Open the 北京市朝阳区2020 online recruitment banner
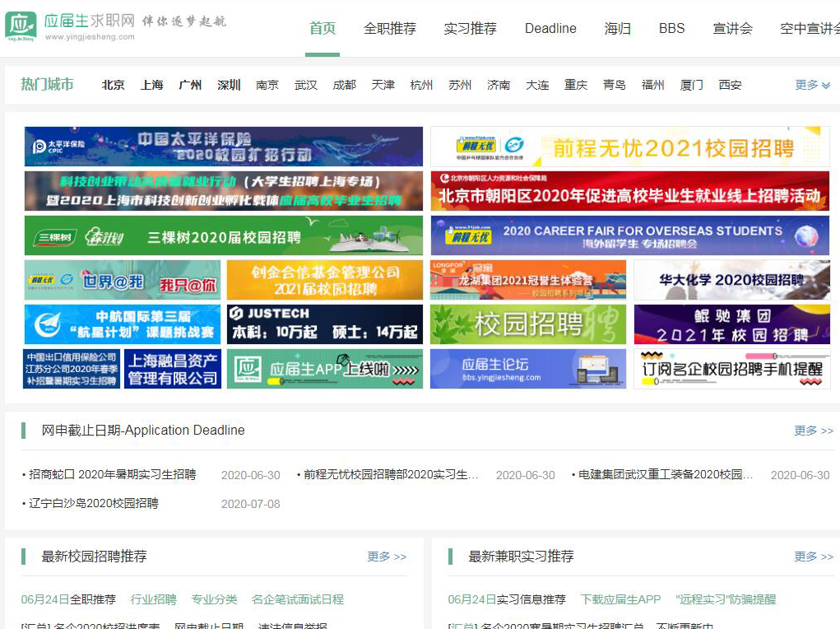The image size is (840, 629). pos(630,191)
